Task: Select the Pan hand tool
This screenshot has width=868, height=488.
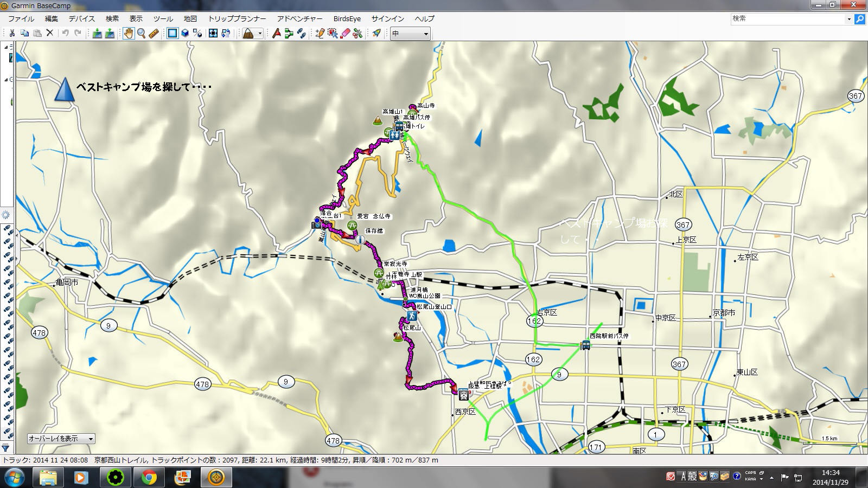Action: [x=129, y=33]
